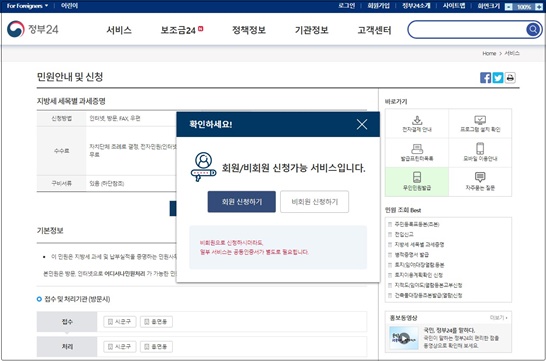Click the 회원가입 link
Viewport: 546px width, 361px height.
pyautogui.click(x=379, y=6)
